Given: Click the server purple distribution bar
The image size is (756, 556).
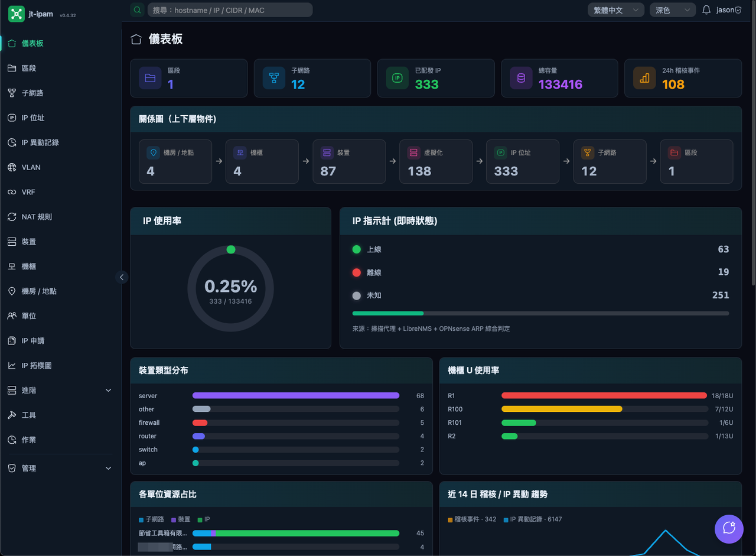Looking at the screenshot, I should tap(296, 395).
